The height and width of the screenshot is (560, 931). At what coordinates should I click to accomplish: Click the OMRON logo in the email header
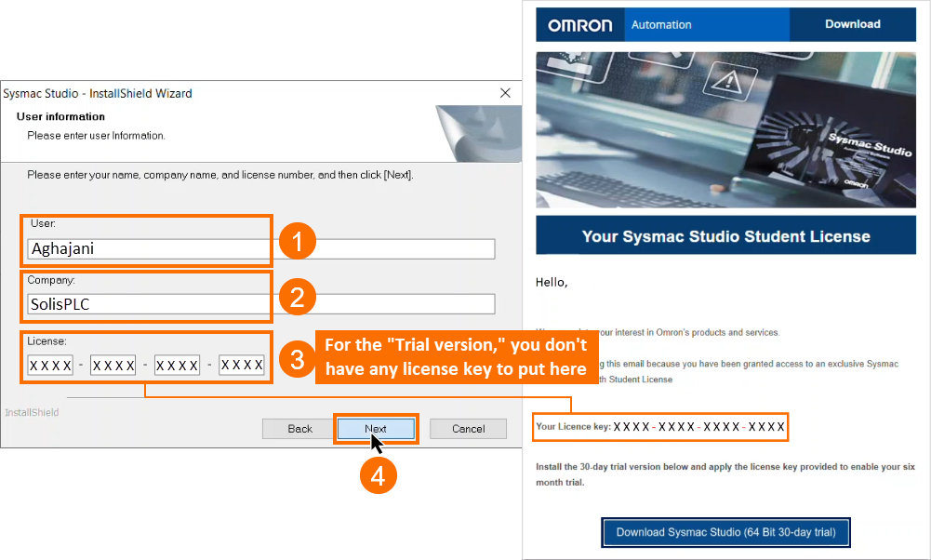click(579, 24)
